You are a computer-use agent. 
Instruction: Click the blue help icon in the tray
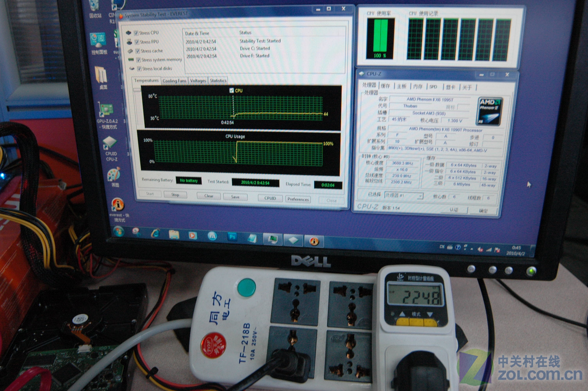coord(457,247)
